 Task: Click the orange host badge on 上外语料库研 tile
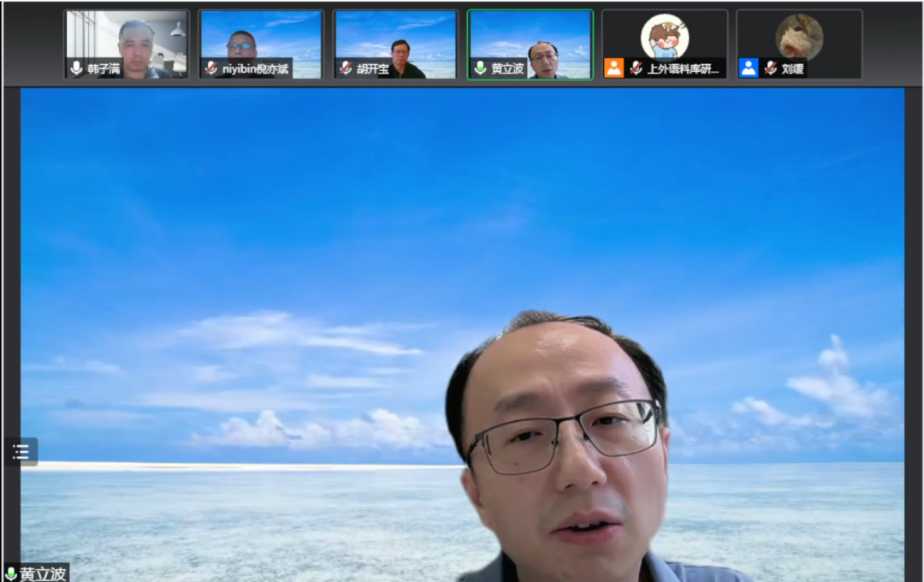coord(613,68)
